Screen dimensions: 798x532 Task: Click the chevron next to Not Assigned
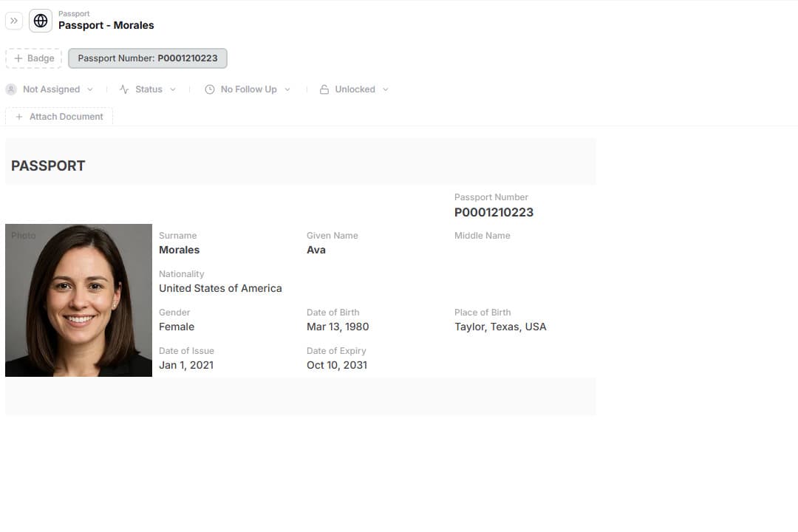pyautogui.click(x=90, y=89)
